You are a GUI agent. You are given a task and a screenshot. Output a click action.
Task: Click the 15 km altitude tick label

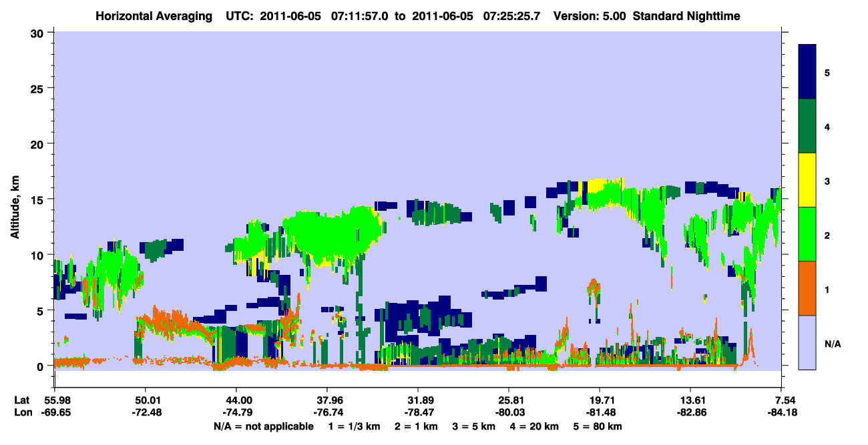(x=37, y=199)
